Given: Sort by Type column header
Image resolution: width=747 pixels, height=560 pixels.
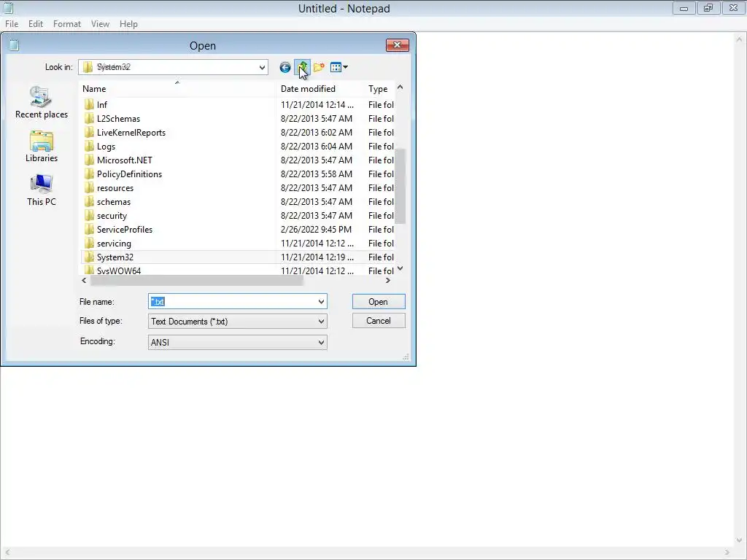Looking at the screenshot, I should (379, 88).
